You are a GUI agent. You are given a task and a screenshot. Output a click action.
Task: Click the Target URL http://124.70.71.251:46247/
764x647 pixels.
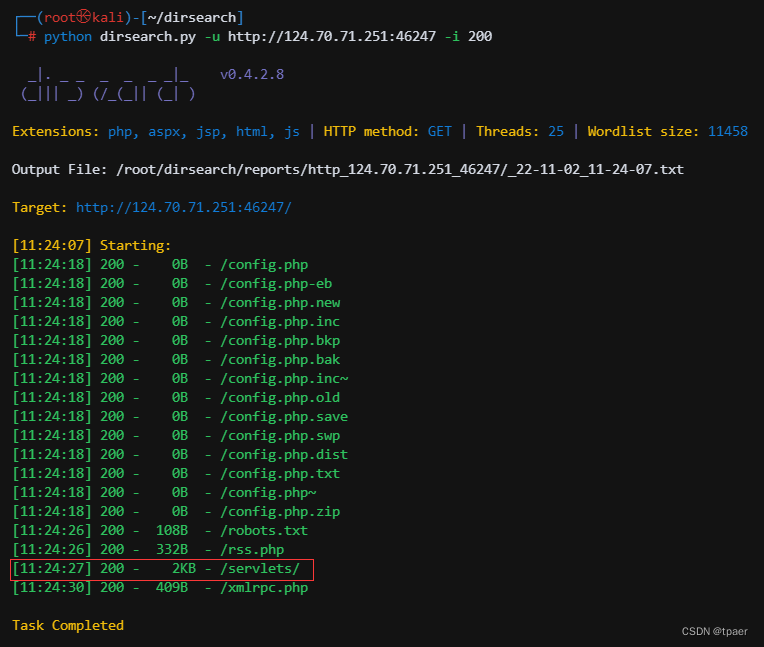point(184,208)
